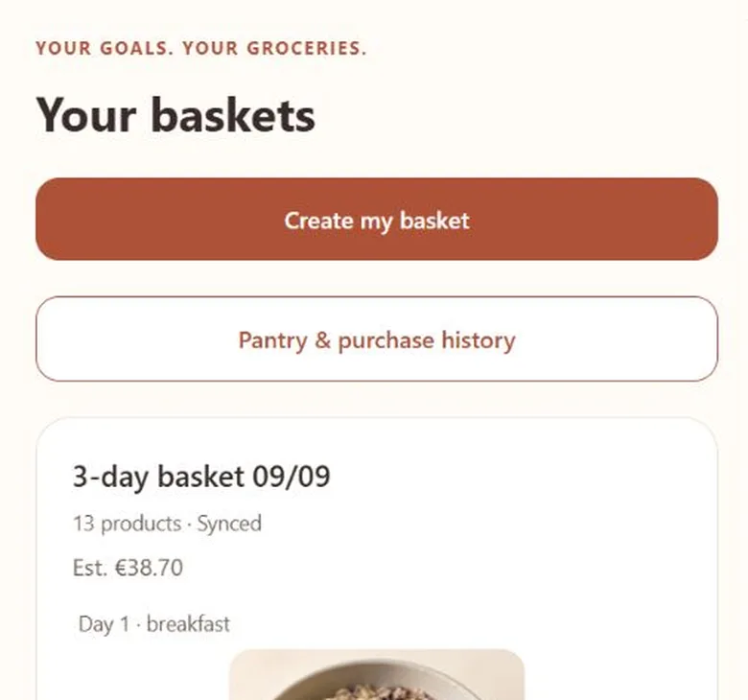Select the breakfast bowl meal image
This screenshot has height=700, width=748.
click(x=376, y=674)
